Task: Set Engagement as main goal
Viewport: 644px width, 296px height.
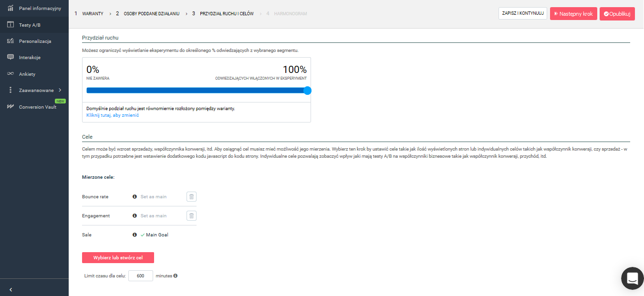Action: (153, 215)
